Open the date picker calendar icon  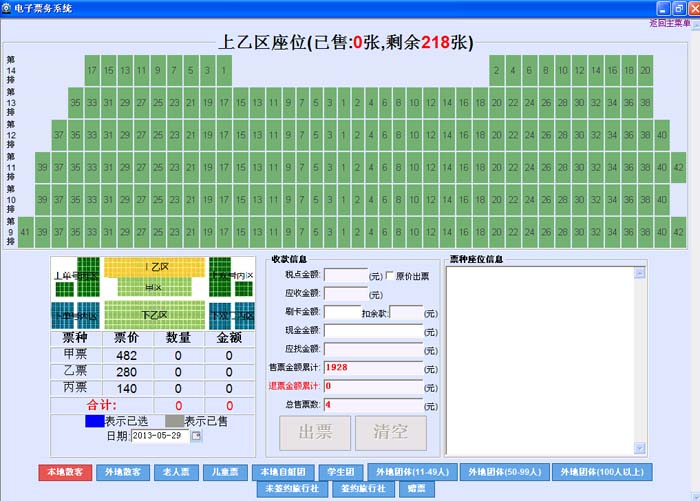196,435
